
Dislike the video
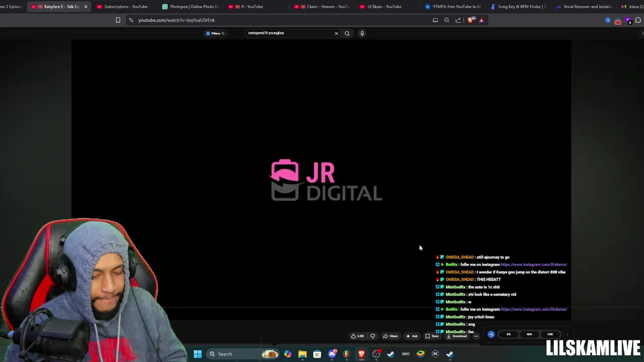(x=373, y=336)
